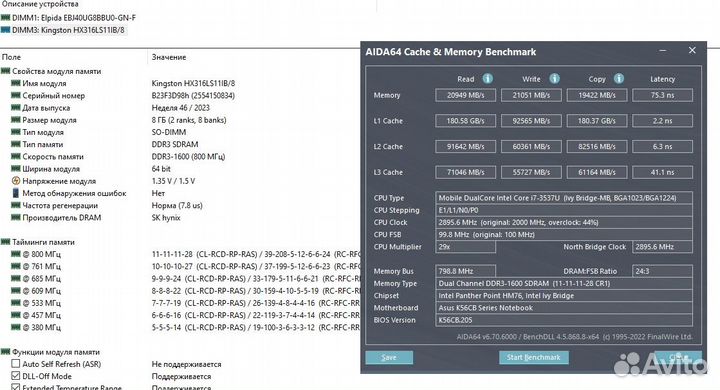
Task: Click the Memory Latency value 75.3 ns
Action: (x=662, y=95)
